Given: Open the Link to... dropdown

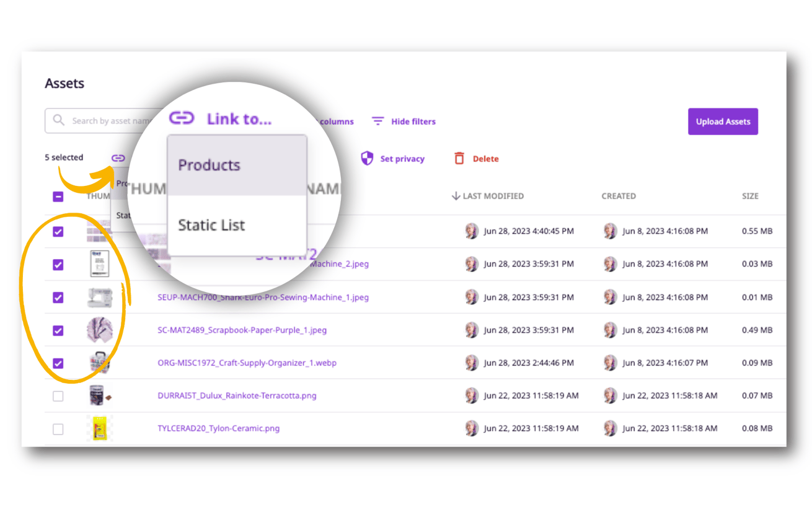Looking at the screenshot, I should coord(239,118).
